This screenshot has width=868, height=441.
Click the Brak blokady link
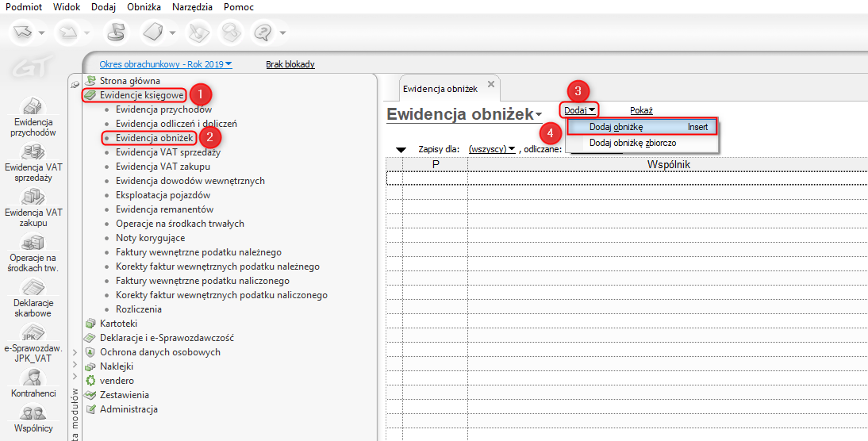tap(290, 64)
